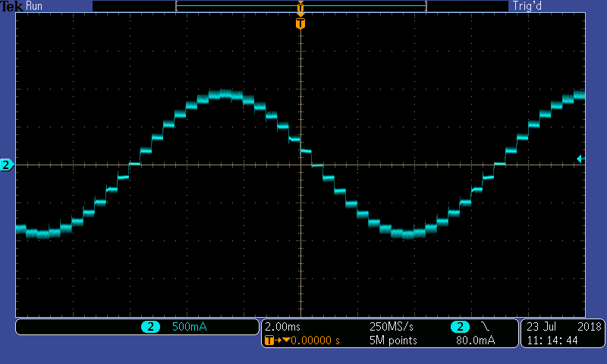Select the channel 2 ground reference marker
607x364 pixels.
pyautogui.click(x=7, y=165)
